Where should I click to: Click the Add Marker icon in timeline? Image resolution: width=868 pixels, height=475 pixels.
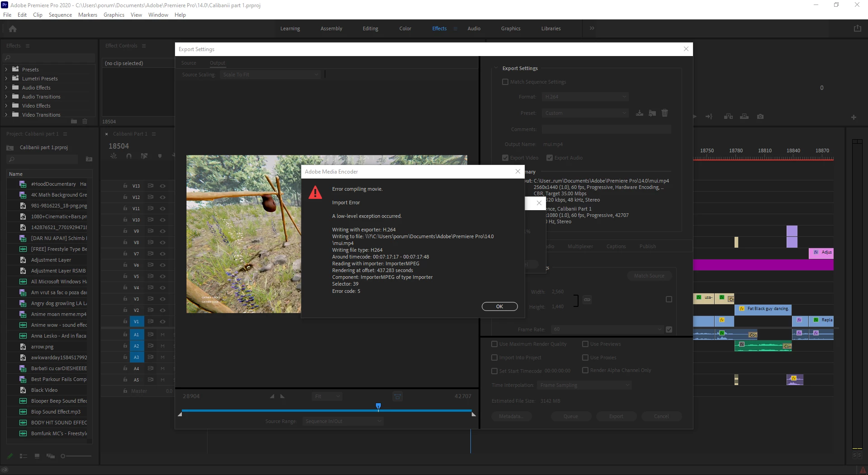click(x=160, y=156)
